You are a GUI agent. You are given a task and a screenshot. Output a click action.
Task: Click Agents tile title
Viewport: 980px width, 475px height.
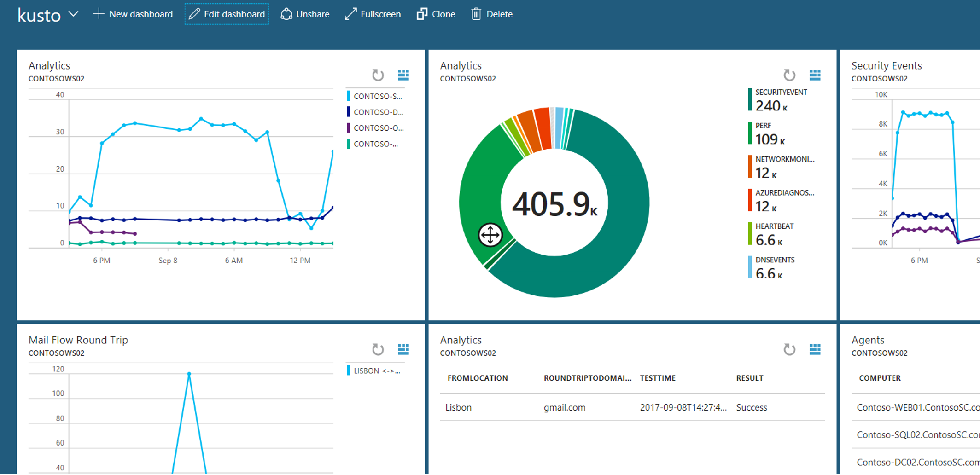pos(868,340)
